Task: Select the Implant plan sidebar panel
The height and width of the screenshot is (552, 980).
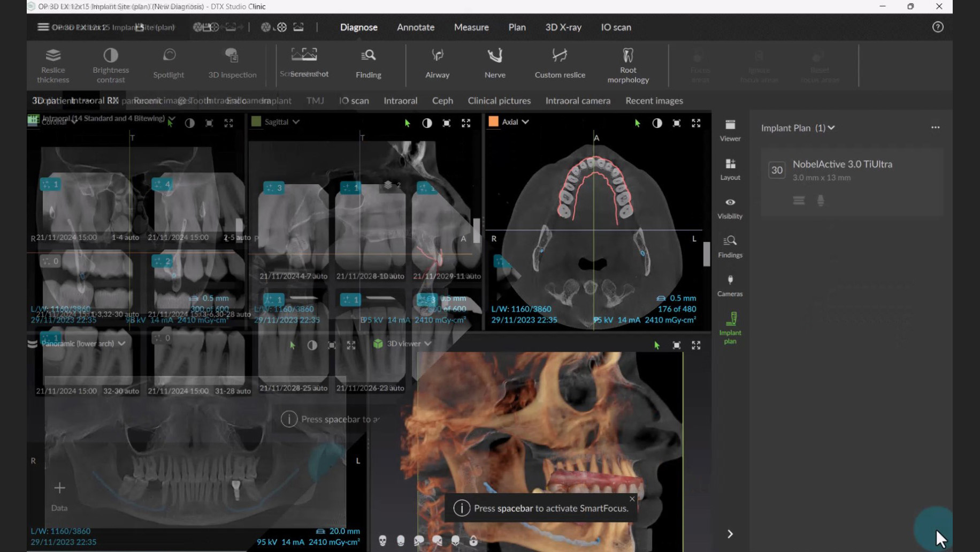Action: click(730, 328)
